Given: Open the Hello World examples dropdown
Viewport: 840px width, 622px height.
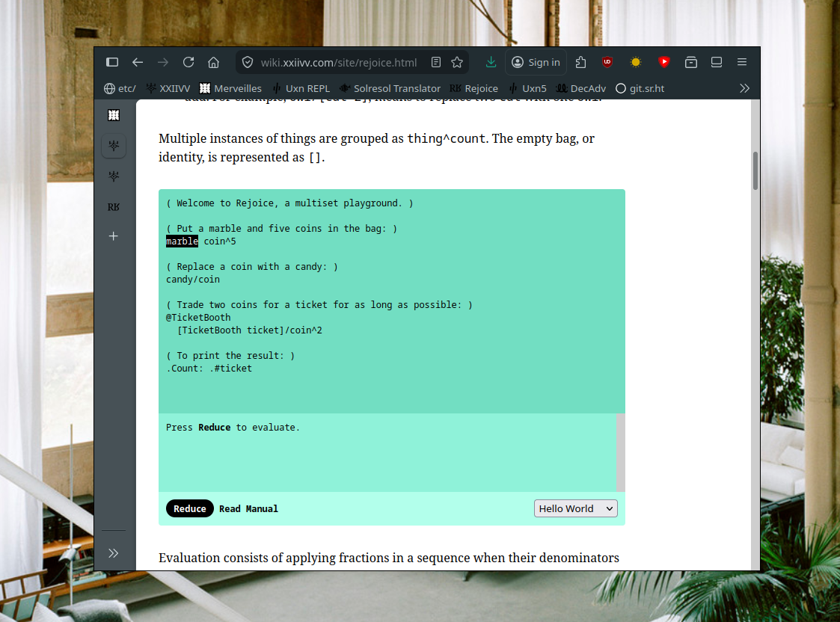Looking at the screenshot, I should point(575,508).
